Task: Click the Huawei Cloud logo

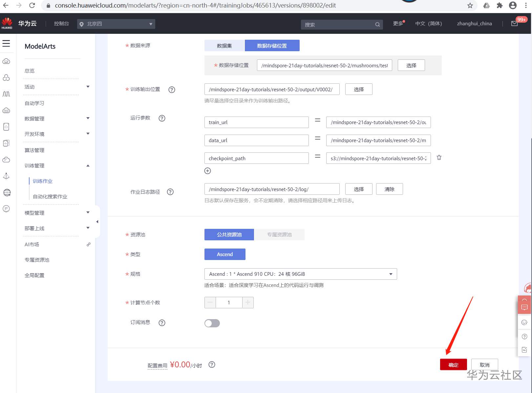Action: coord(7,23)
